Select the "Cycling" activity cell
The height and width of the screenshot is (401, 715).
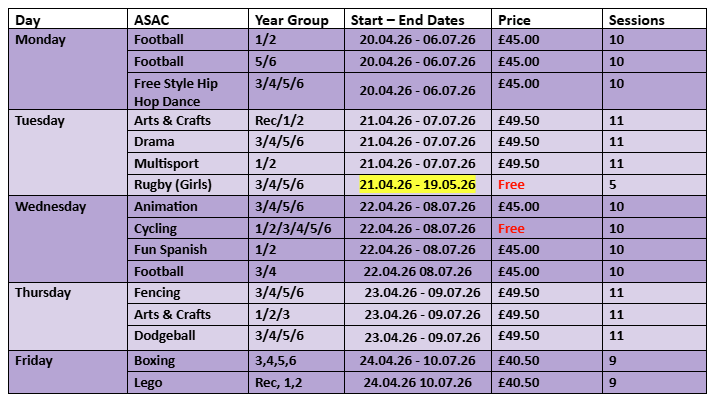point(156,228)
